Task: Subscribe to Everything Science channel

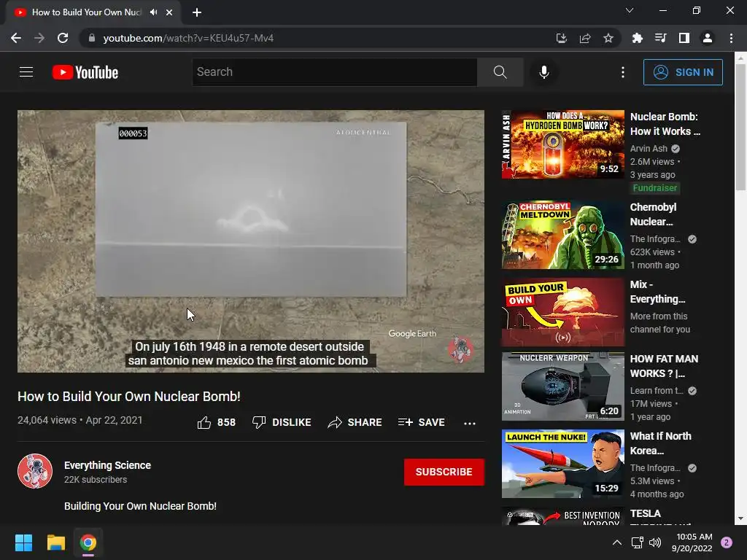Action: pos(444,472)
